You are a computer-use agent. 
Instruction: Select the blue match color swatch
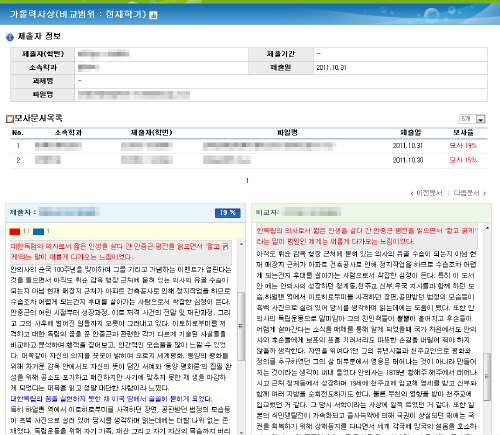click(x=38, y=231)
